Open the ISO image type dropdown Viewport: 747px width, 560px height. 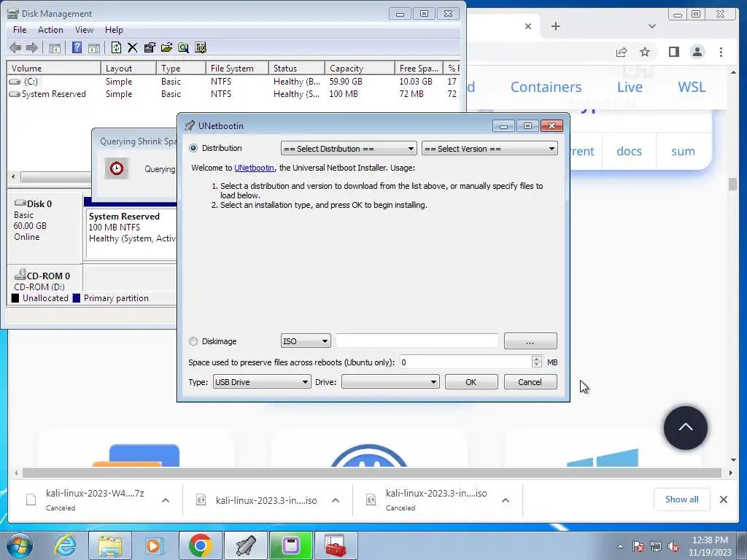306,341
